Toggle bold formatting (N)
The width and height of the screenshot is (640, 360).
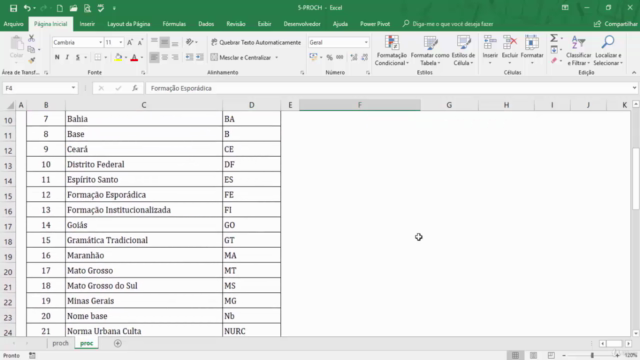57,58
